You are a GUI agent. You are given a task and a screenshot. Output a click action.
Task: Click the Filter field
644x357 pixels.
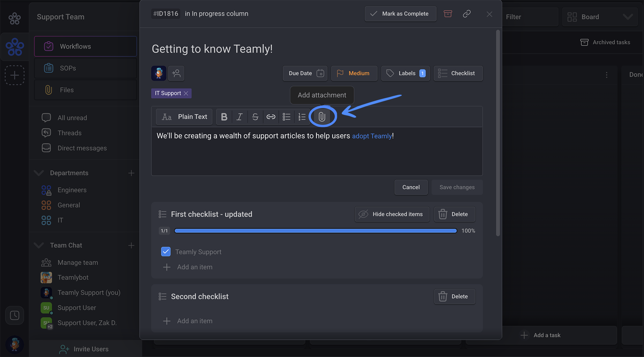coord(530,17)
